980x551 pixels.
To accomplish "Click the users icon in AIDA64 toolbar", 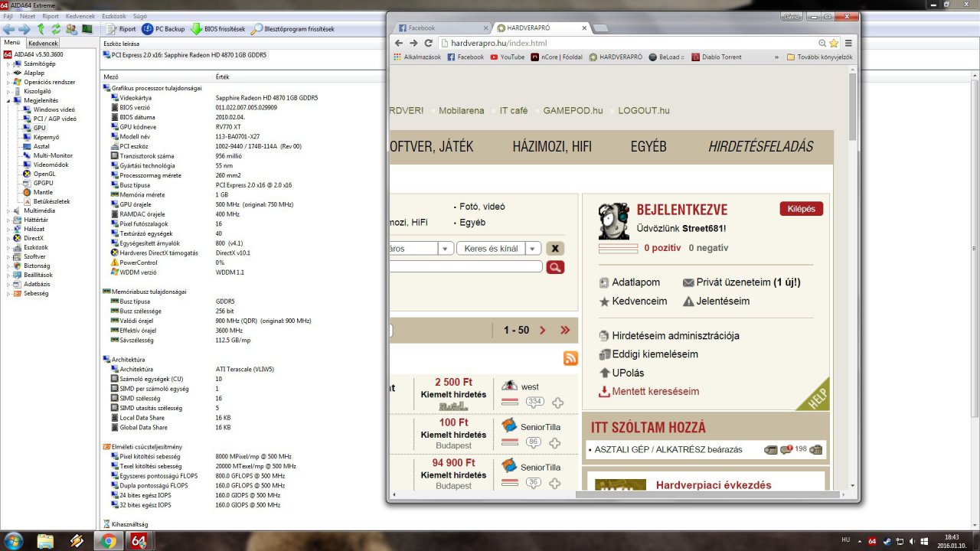I will coord(71,29).
